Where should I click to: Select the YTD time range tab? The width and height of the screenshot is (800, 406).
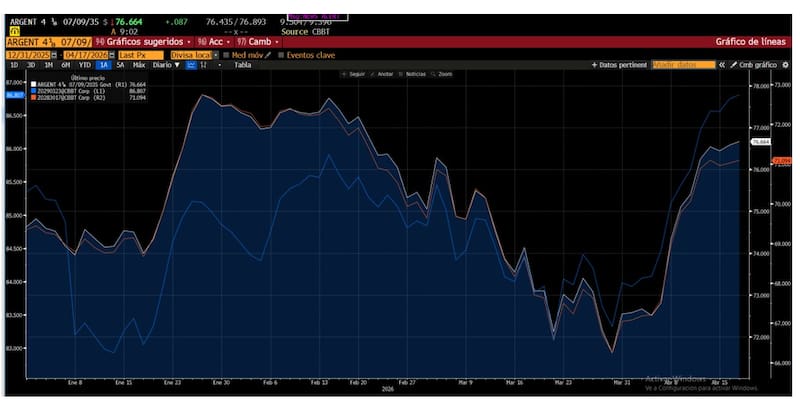pyautogui.click(x=84, y=65)
